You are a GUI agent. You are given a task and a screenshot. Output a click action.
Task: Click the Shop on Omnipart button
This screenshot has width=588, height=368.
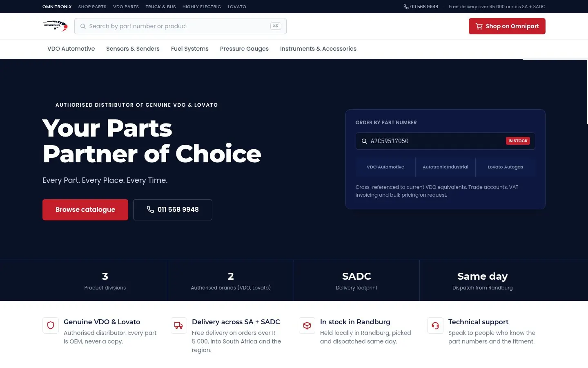pos(507,26)
